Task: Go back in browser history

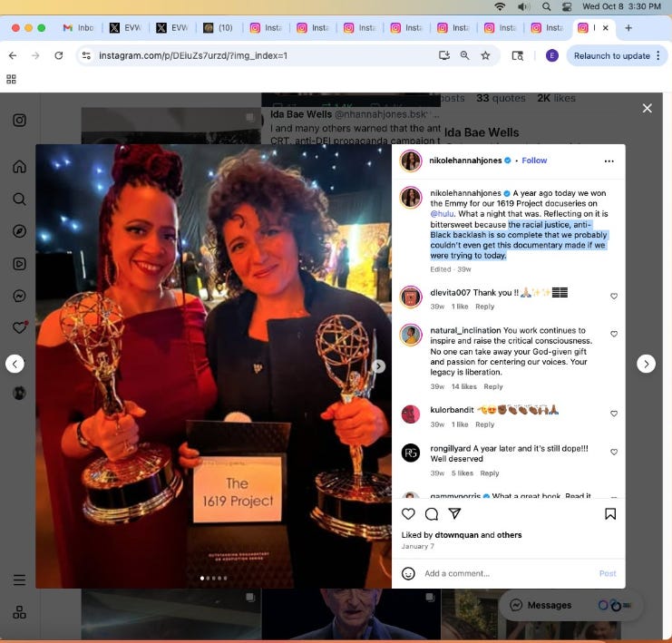Action: [x=13, y=55]
